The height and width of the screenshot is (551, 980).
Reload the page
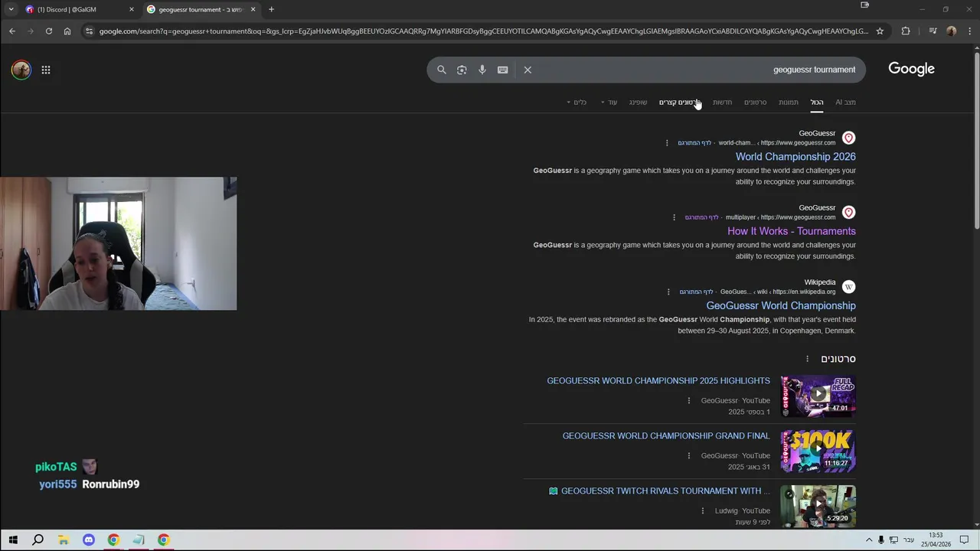(x=49, y=31)
